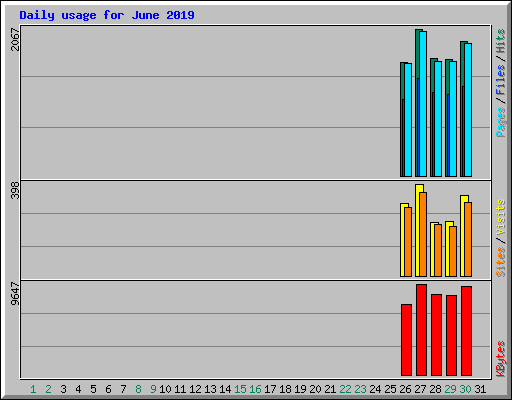The height and width of the screenshot is (400, 512).
Task: Click day 6 on the x-axis
Action: (x=108, y=389)
